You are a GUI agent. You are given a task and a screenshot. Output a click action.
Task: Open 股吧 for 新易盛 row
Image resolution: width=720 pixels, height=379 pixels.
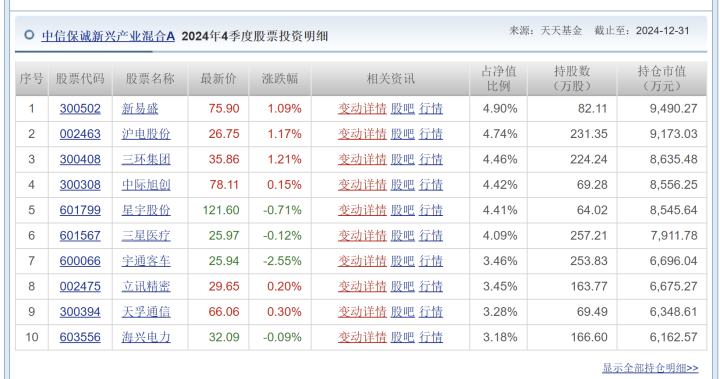403,108
